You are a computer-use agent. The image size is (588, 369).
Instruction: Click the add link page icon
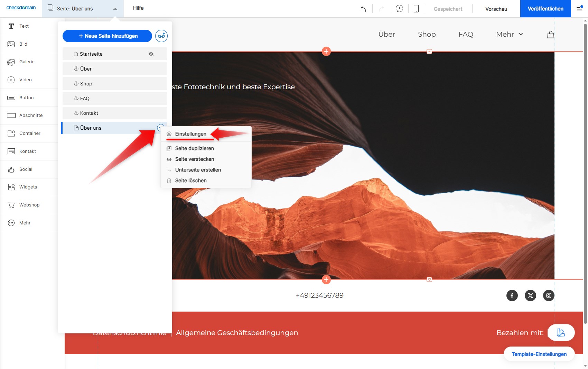161,36
